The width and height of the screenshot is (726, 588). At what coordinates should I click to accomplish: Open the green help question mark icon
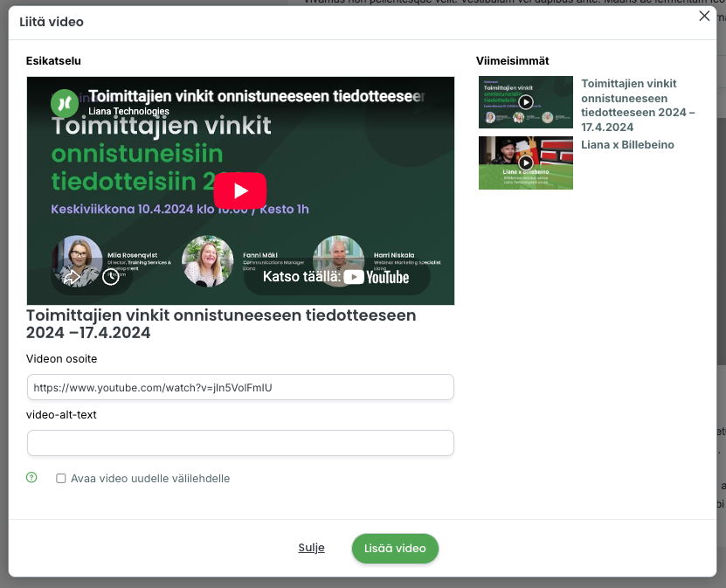tap(31, 477)
